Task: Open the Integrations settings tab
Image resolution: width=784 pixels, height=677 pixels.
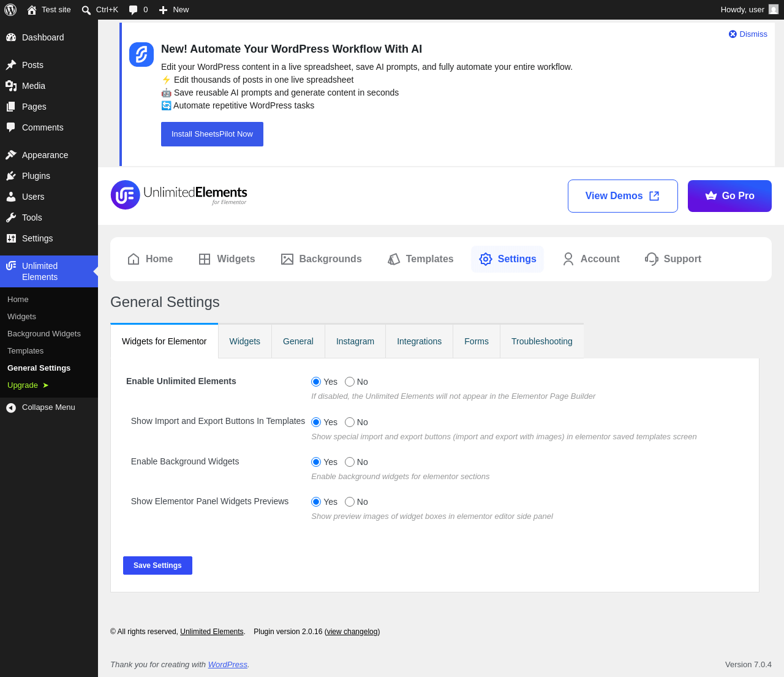Action: tap(420, 341)
